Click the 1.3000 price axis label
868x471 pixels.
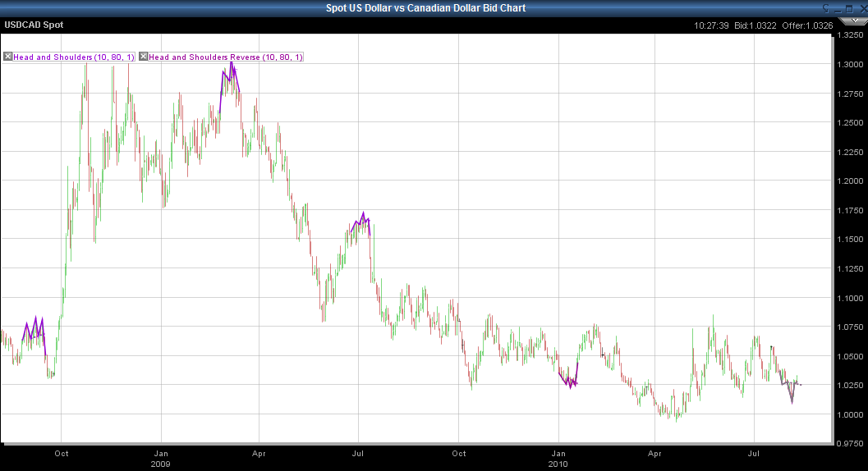(x=850, y=64)
